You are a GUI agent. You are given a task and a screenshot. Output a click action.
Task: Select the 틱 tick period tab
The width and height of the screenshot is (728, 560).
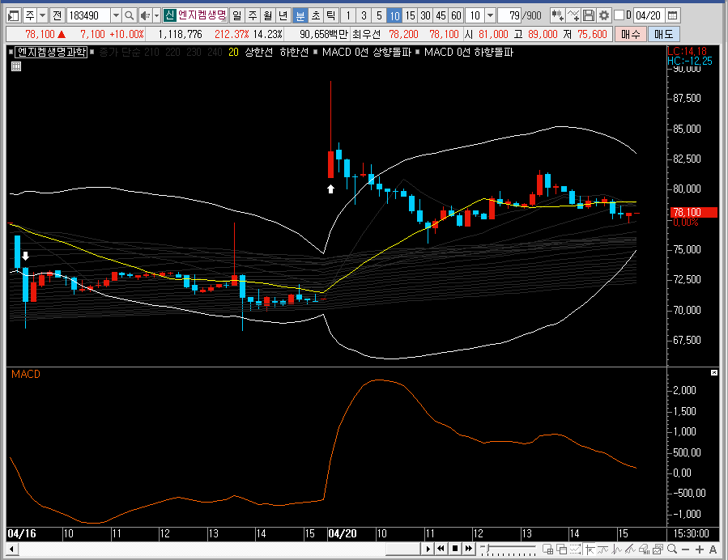coord(331,15)
